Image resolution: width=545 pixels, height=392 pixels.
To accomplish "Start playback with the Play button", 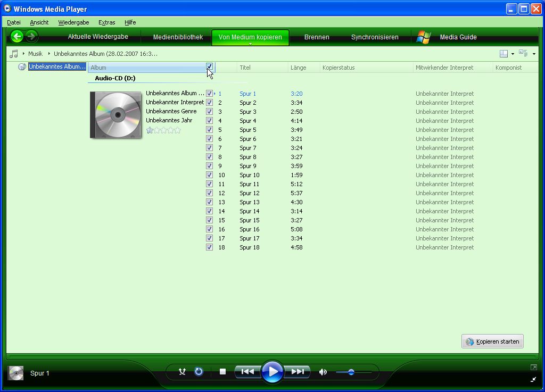I will [x=272, y=371].
